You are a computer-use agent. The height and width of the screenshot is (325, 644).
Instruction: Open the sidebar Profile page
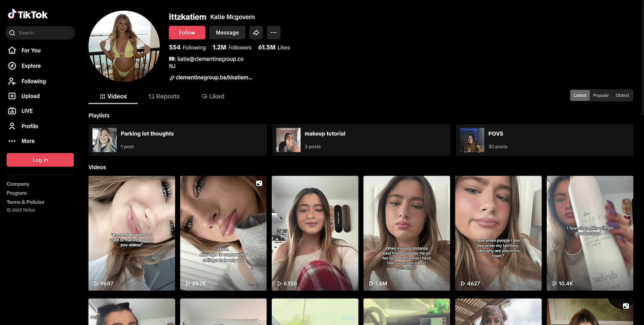30,126
